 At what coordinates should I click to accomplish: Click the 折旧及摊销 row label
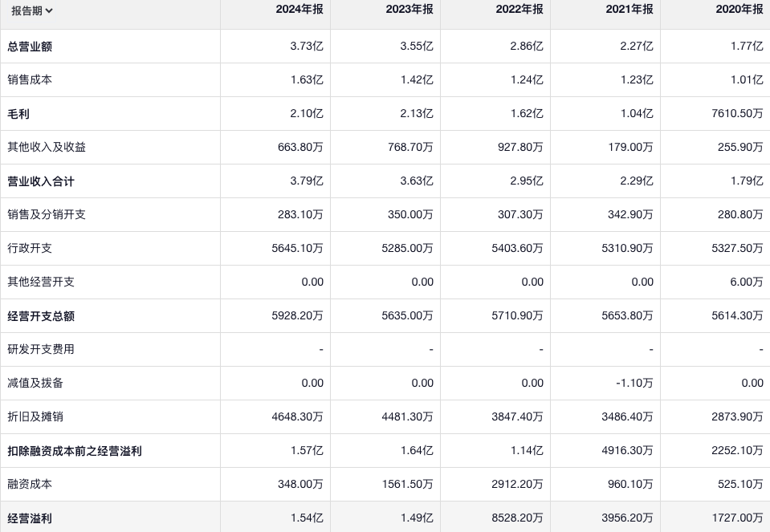(35, 417)
